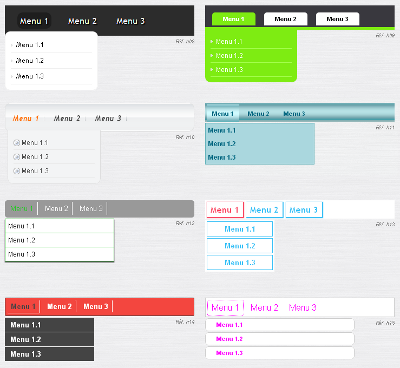Open Menu 2 in the dark top bar
Image resolution: width=400 pixels, height=368 pixels.
(x=82, y=21)
